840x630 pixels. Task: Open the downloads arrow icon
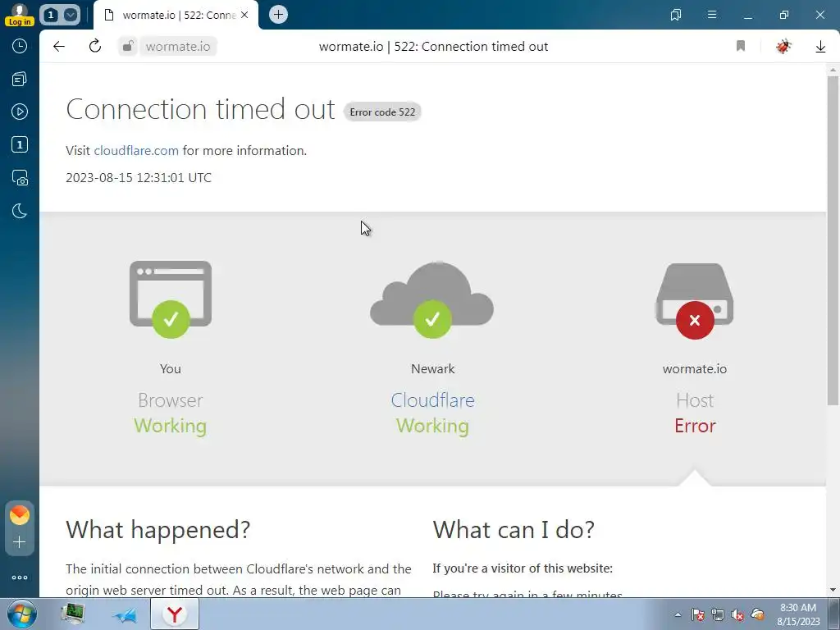820,47
